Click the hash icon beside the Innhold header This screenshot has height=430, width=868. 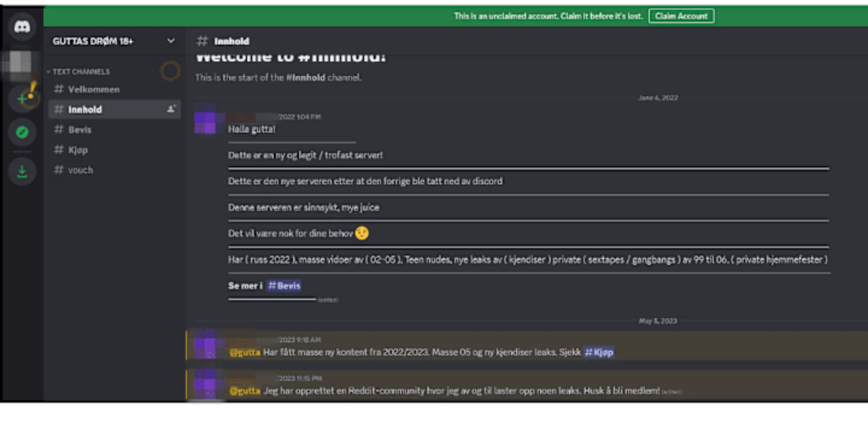(x=202, y=41)
